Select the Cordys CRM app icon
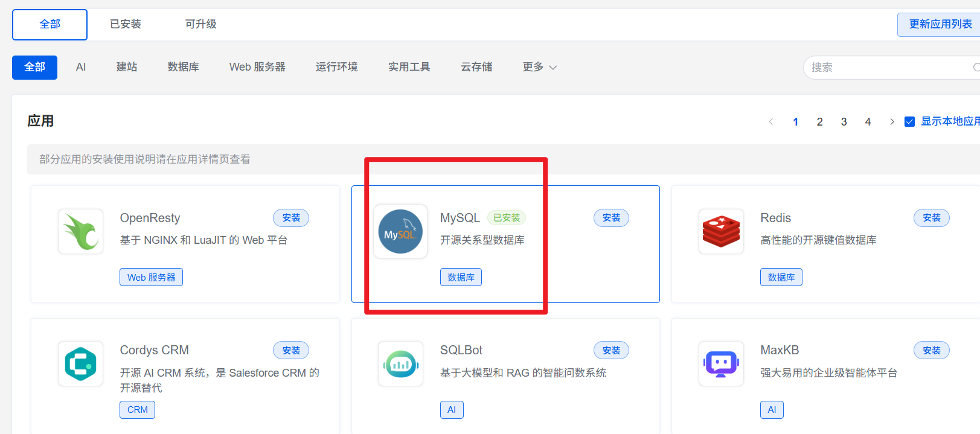Screen dimensions: 980x434 tap(81, 364)
